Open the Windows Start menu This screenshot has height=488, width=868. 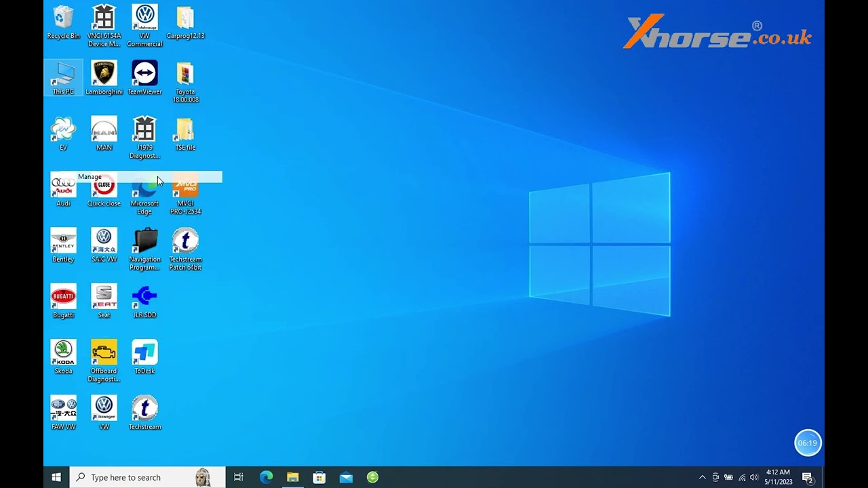coord(56,477)
